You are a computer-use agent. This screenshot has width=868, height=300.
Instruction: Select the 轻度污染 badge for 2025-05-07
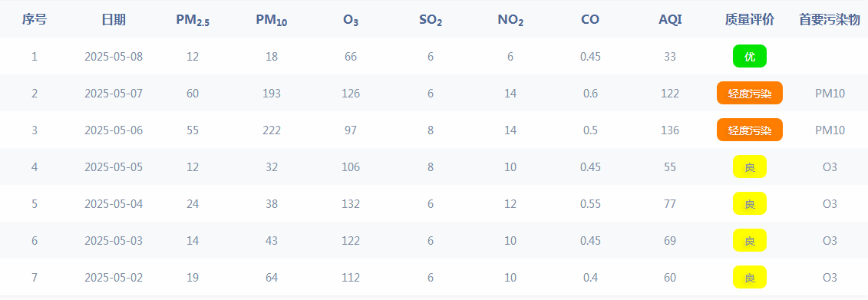(750, 93)
